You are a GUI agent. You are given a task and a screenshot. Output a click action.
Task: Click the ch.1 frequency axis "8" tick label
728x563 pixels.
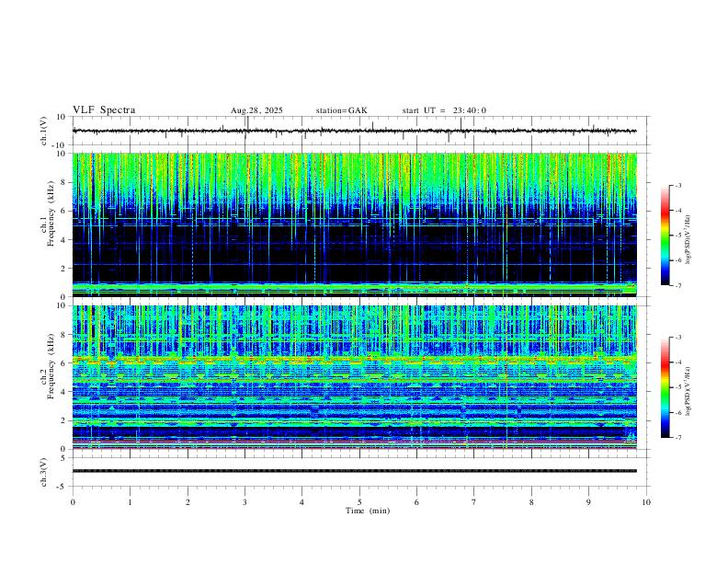click(64, 182)
